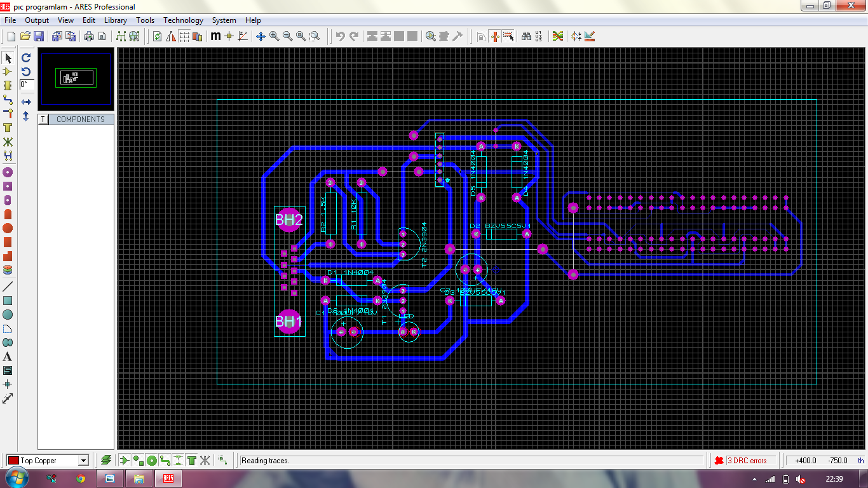Click the 'T' button beside COMPONENTS
Screen dimensions: 868x488
[x=43, y=119]
